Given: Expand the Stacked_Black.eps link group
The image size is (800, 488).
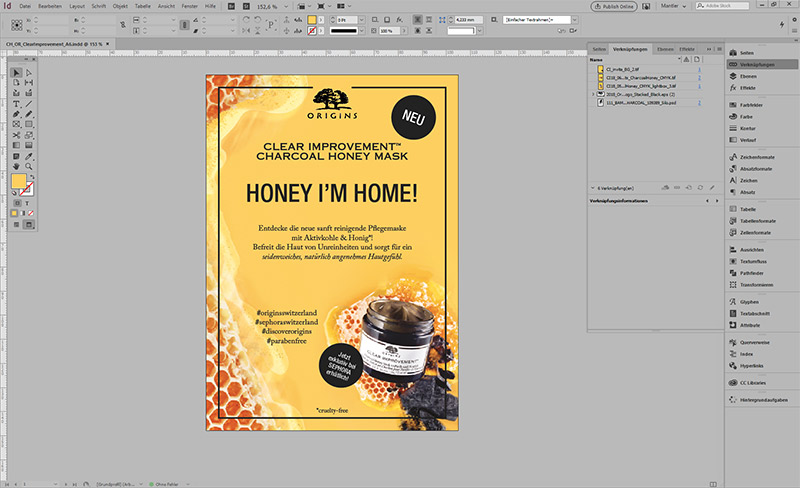Looking at the screenshot, I should pos(593,94).
